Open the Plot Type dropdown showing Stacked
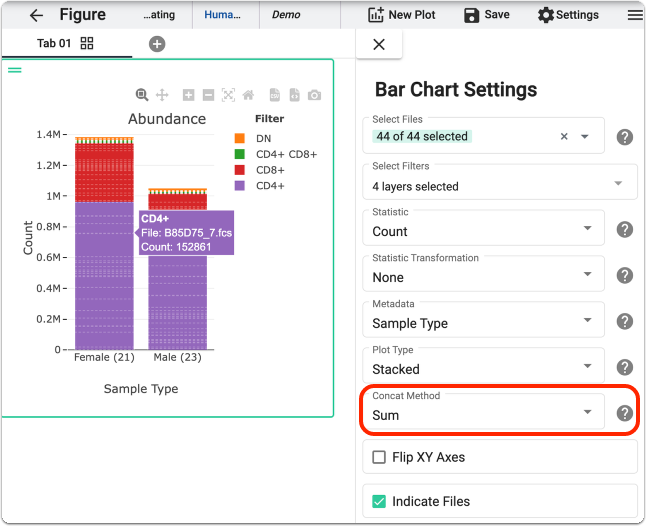This screenshot has width=646, height=526. click(x=483, y=365)
